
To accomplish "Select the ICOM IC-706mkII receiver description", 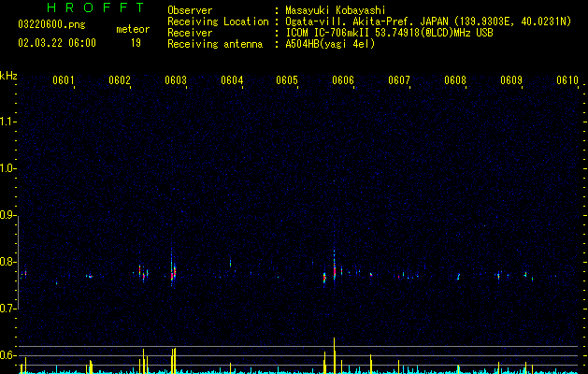I will coord(389,33).
